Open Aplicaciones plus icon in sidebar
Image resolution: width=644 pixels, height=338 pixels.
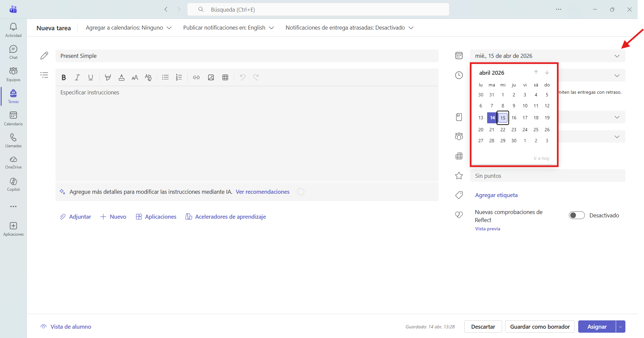(13, 229)
